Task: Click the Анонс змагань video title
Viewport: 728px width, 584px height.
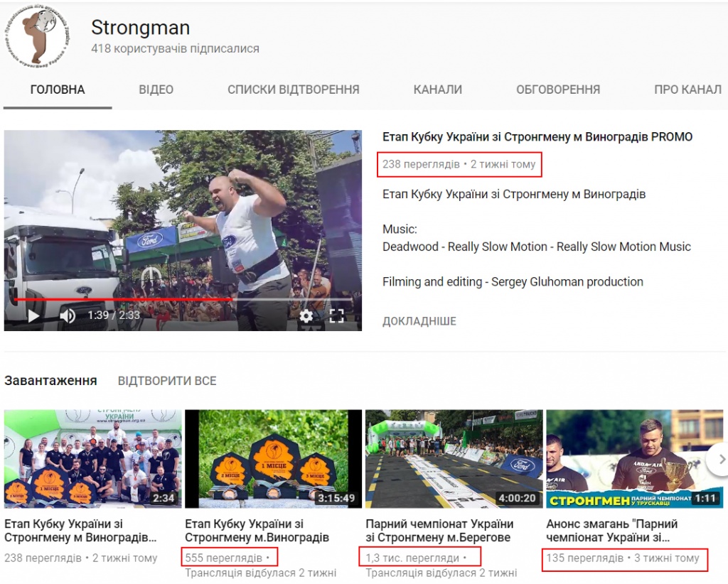Action: [612, 531]
